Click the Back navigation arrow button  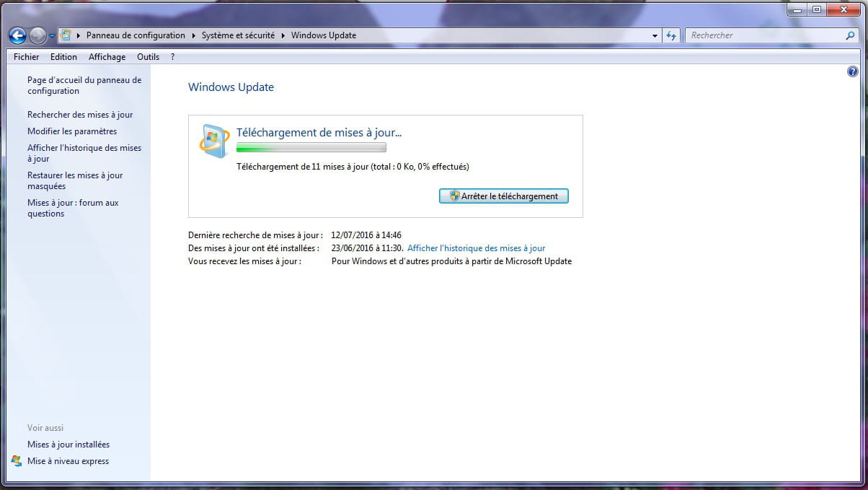click(18, 35)
